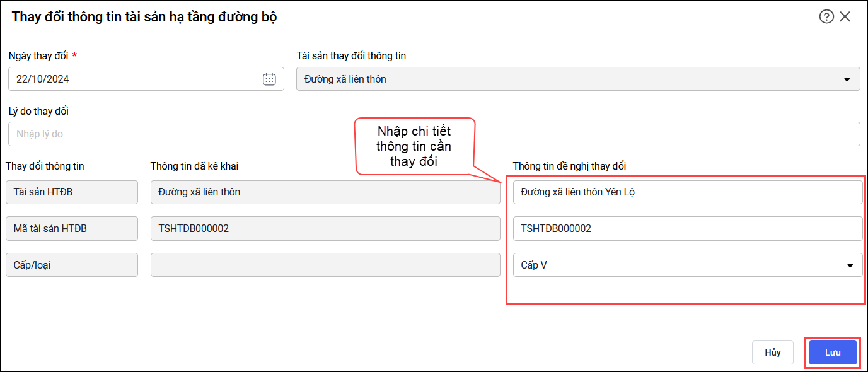The width and height of the screenshot is (868, 372).
Task: Edit the 'Đường xã liên thôn Yên Lộ' field
Action: coord(687,192)
